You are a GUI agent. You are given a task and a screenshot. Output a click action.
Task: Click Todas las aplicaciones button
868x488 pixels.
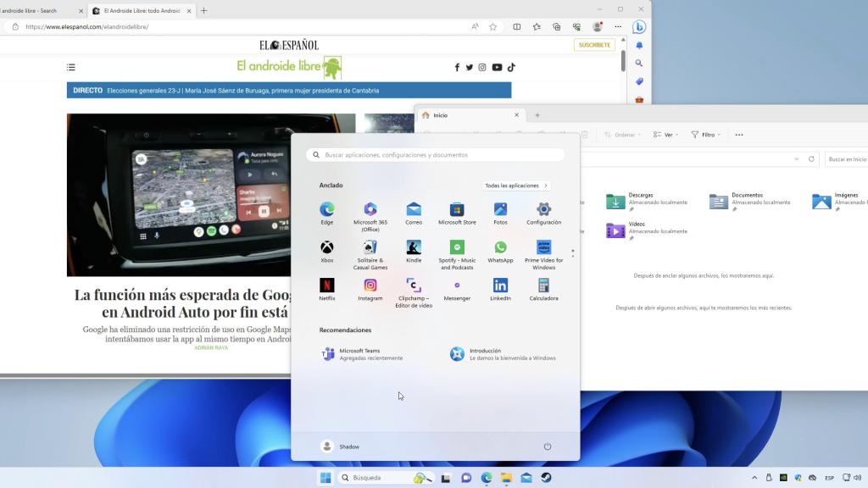[x=516, y=186]
